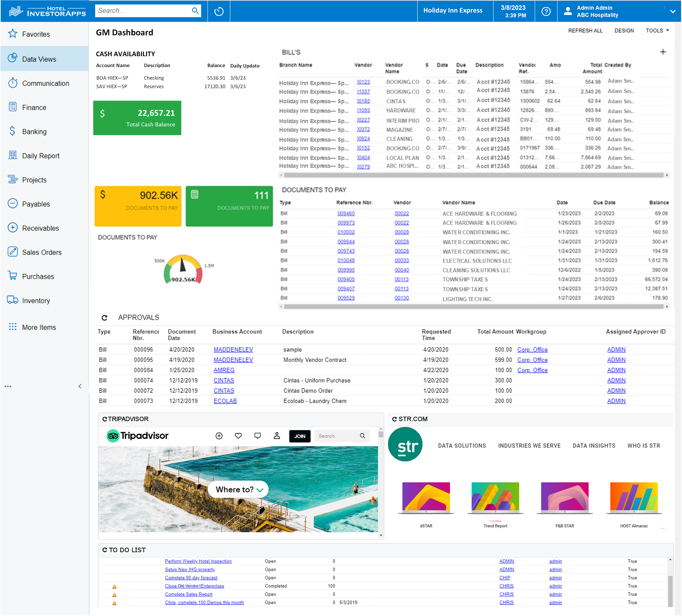This screenshot has height=616, width=682.
Task: Open Purchases cart icon
Action: point(13,276)
